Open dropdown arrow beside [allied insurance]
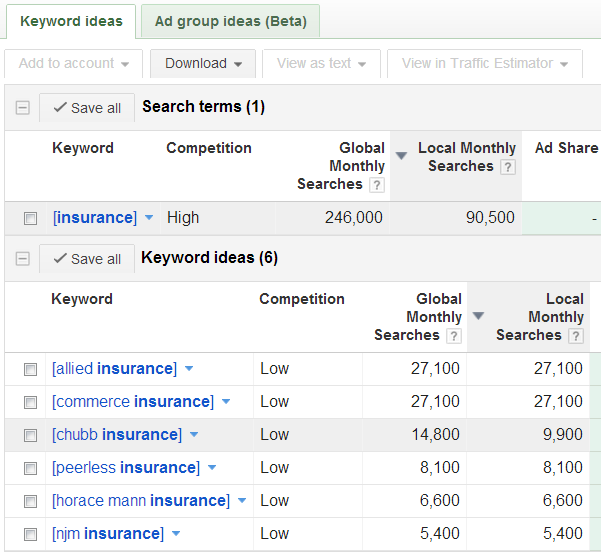This screenshot has height=558, width=601. tap(189, 369)
